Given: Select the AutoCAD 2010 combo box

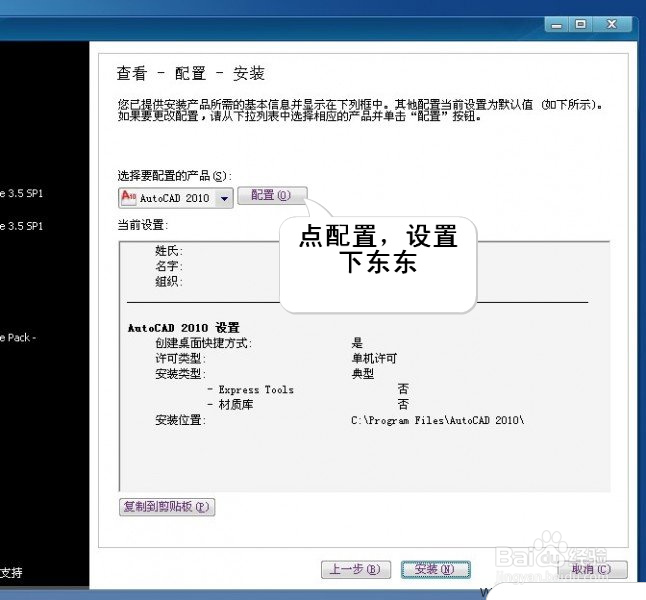Looking at the screenshot, I should click(176, 198).
